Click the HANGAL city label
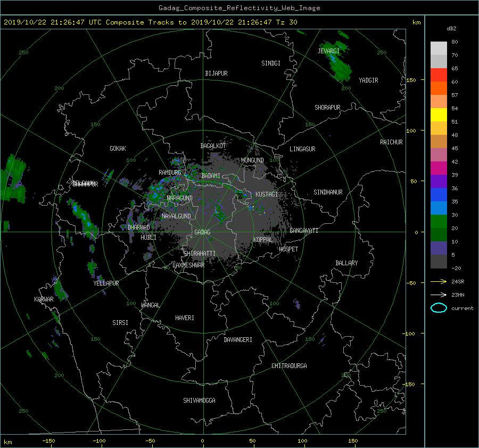Image resolution: width=479 pixels, height=448 pixels. 150,305
